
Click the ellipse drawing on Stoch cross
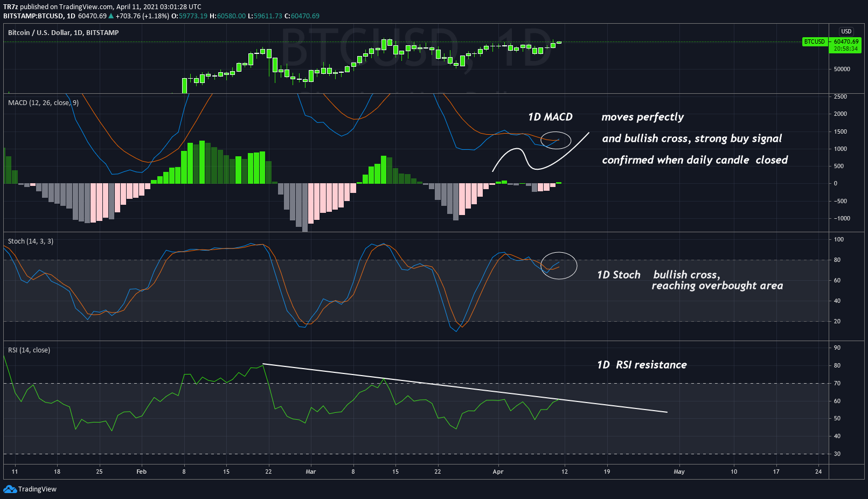[559, 265]
